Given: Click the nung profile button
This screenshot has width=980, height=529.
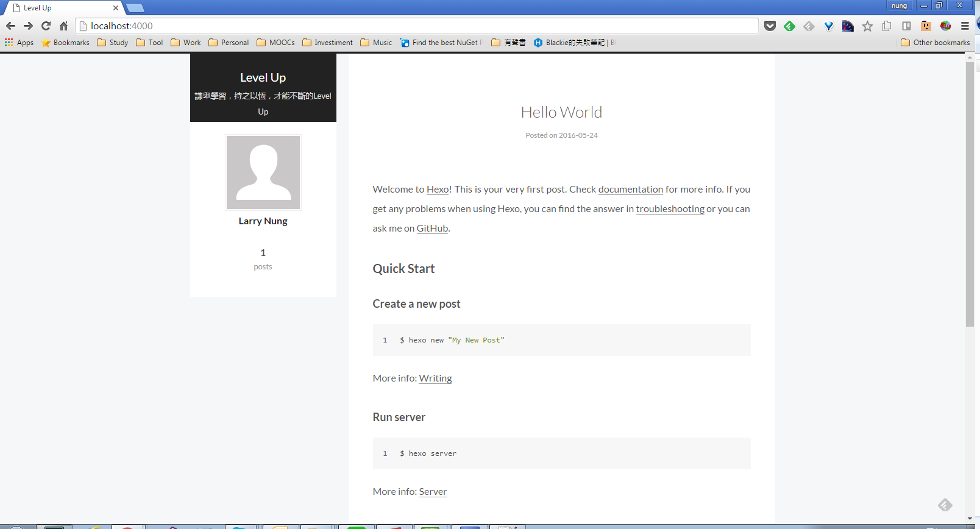Looking at the screenshot, I should pyautogui.click(x=899, y=5).
